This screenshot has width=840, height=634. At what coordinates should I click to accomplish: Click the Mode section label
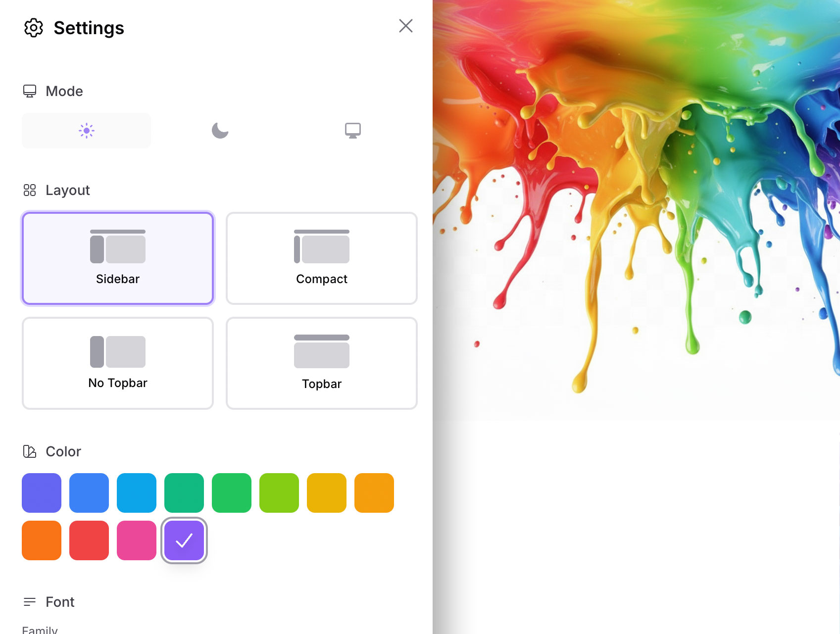point(64,91)
